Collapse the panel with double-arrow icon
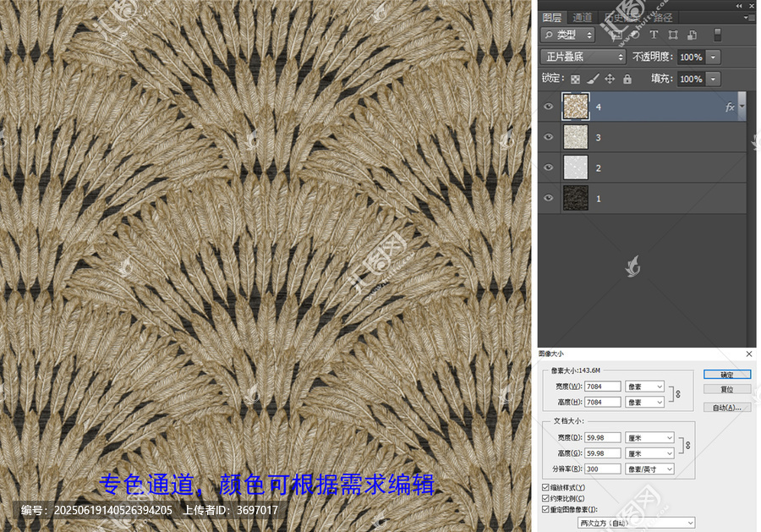761x532 pixels. tap(739, 5)
